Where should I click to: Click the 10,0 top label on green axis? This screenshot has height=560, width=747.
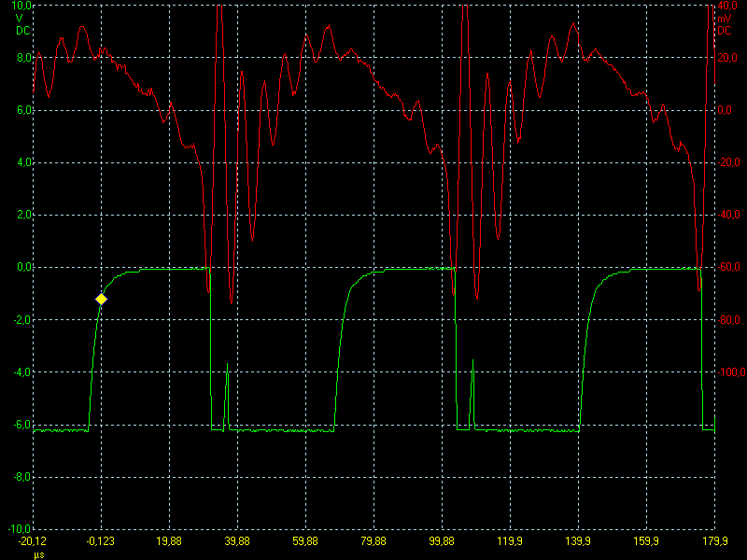click(21, 6)
